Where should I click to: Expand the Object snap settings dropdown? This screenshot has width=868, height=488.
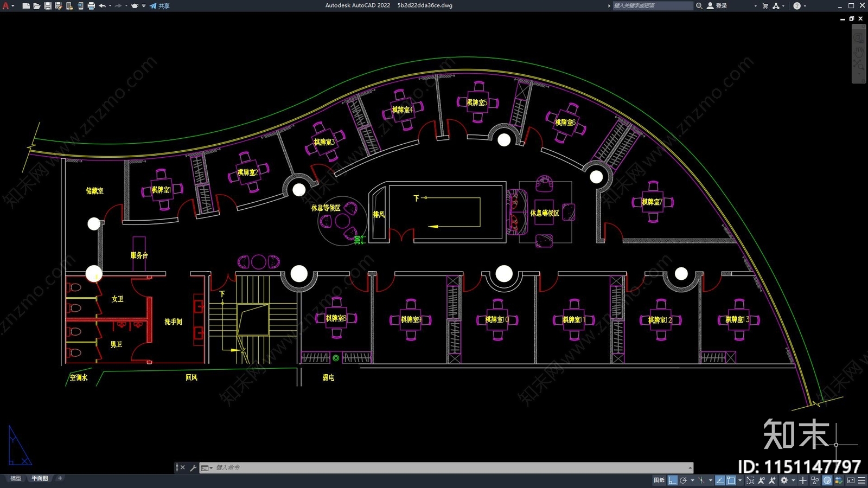point(740,480)
